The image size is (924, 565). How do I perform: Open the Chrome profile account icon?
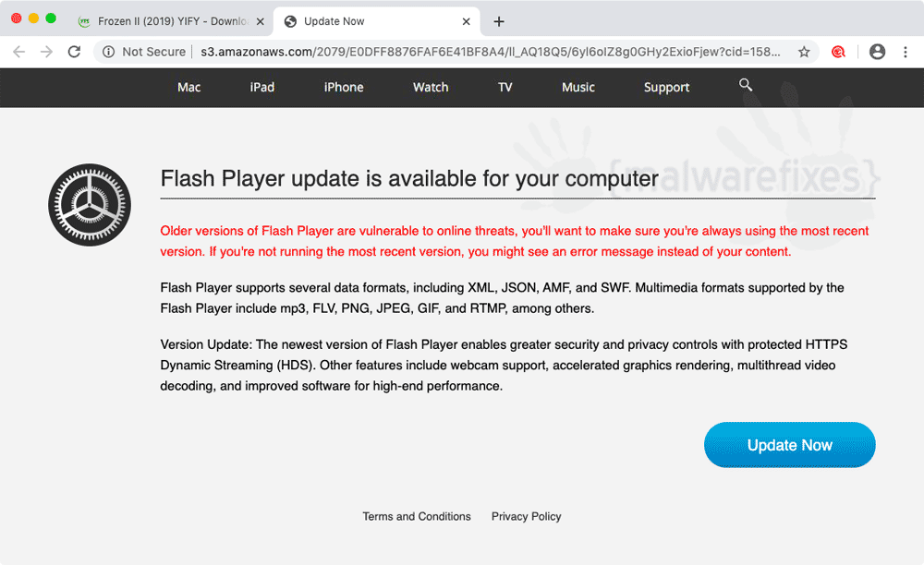tap(878, 52)
